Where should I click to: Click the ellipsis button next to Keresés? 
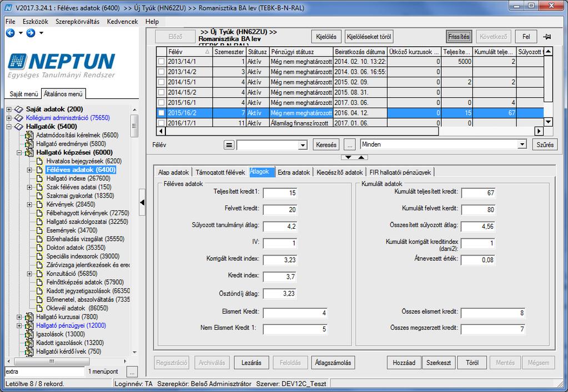click(x=349, y=144)
